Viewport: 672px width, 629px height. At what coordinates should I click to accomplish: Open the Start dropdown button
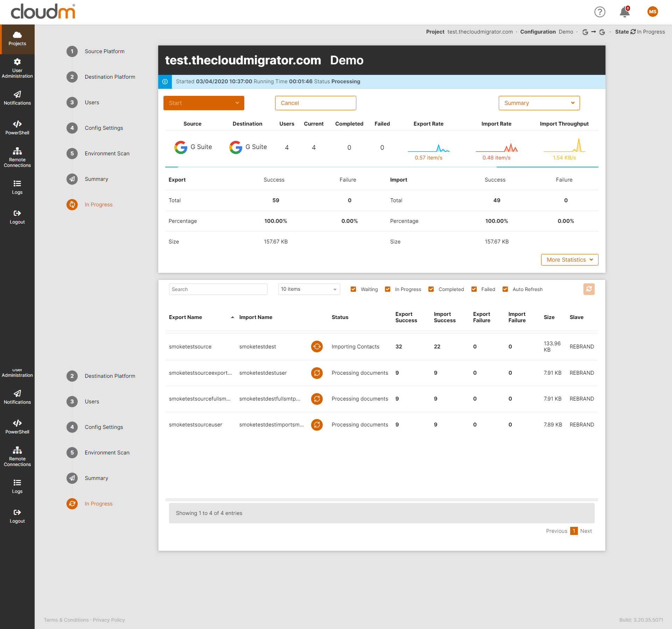pos(204,103)
